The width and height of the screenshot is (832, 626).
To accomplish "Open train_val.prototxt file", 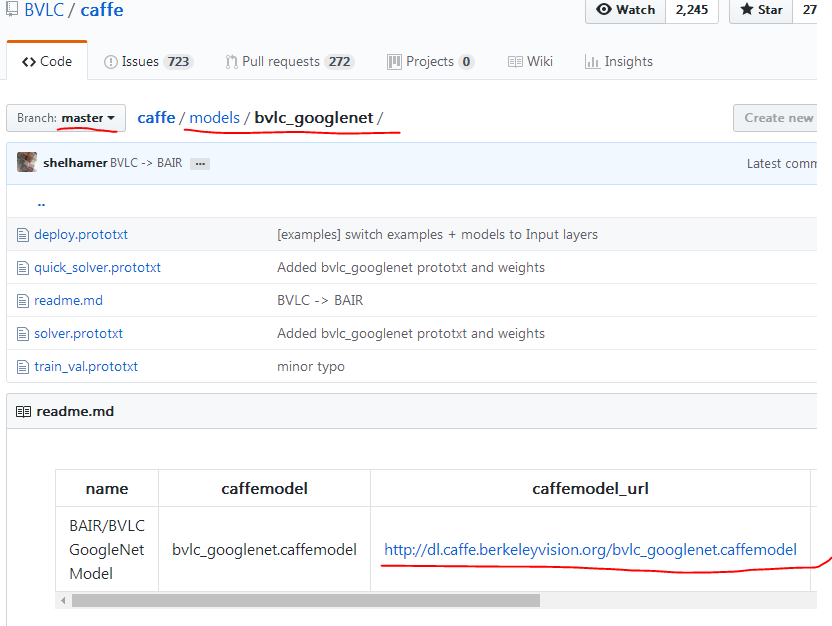I will (86, 366).
